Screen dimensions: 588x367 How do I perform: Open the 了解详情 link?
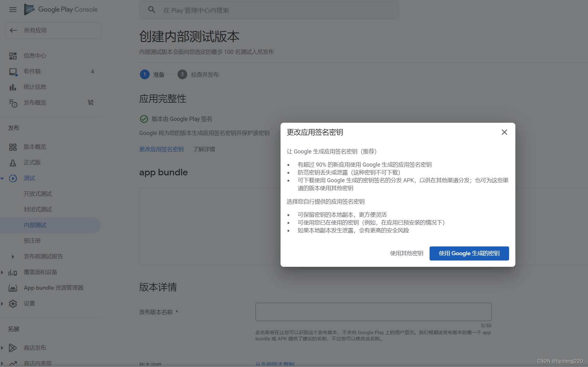(x=204, y=149)
